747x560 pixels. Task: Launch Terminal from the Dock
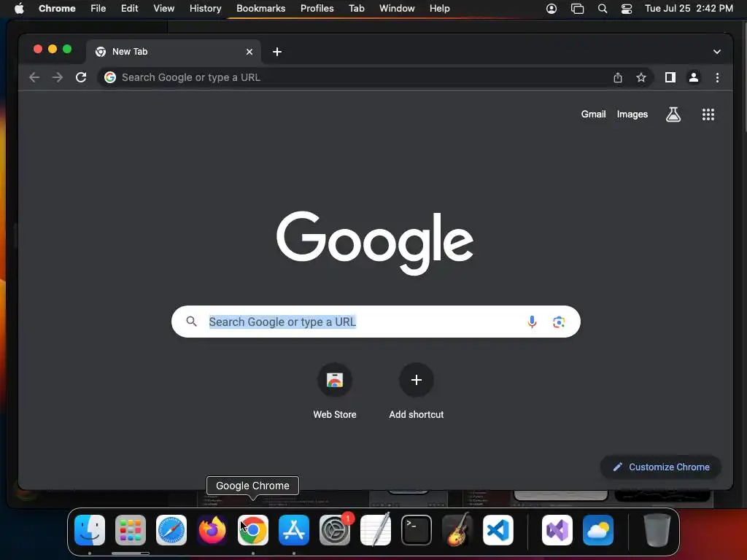click(x=417, y=530)
